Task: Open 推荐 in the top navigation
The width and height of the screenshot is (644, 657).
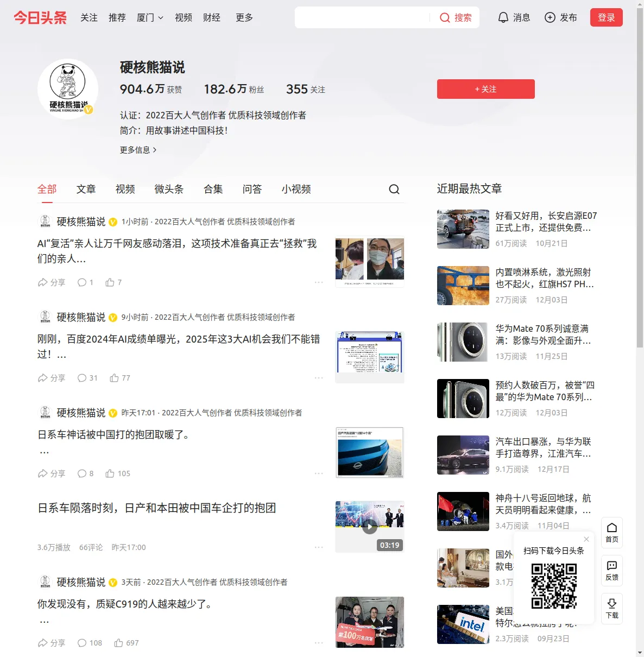Action: click(x=117, y=17)
